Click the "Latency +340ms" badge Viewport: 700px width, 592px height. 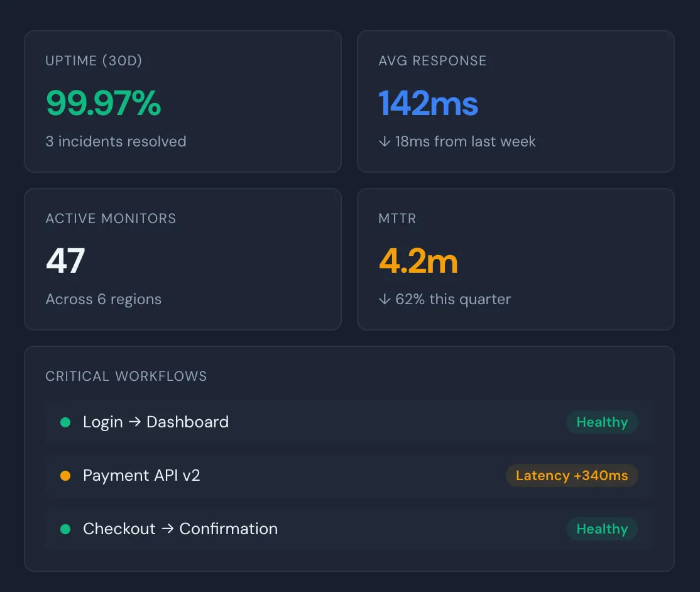pos(572,476)
